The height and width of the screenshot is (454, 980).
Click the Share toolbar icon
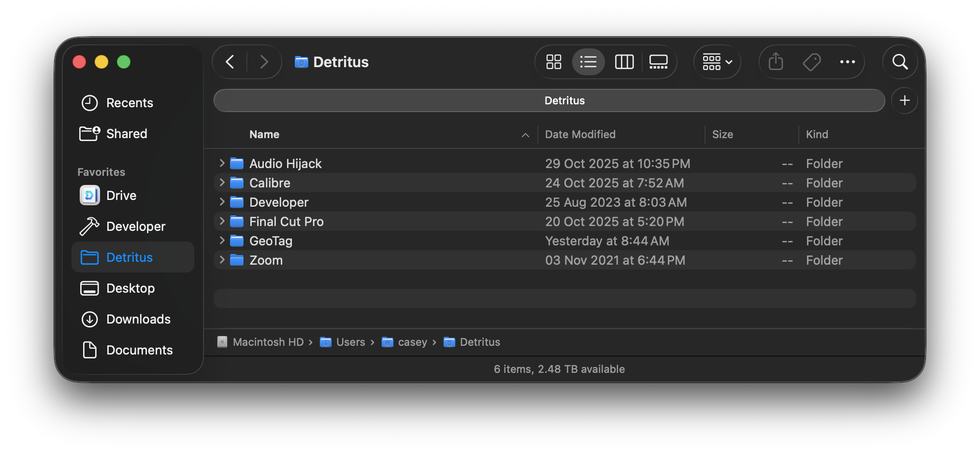click(776, 62)
